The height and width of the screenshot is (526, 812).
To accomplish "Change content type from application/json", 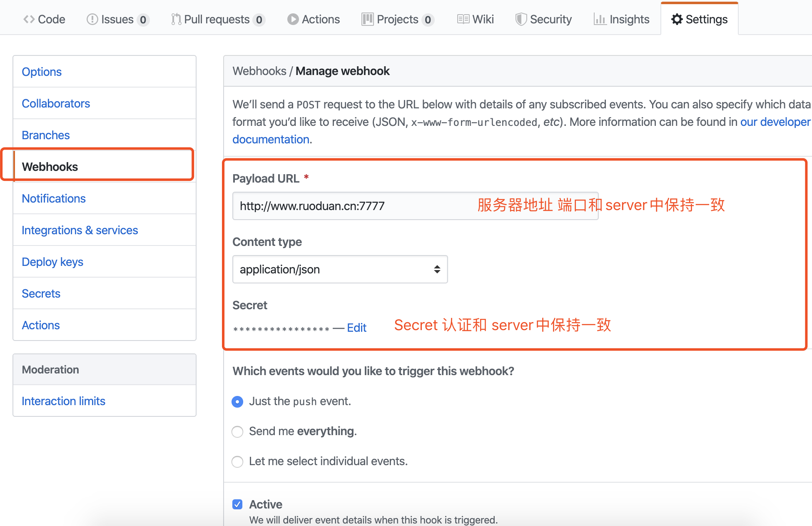I will coord(339,269).
